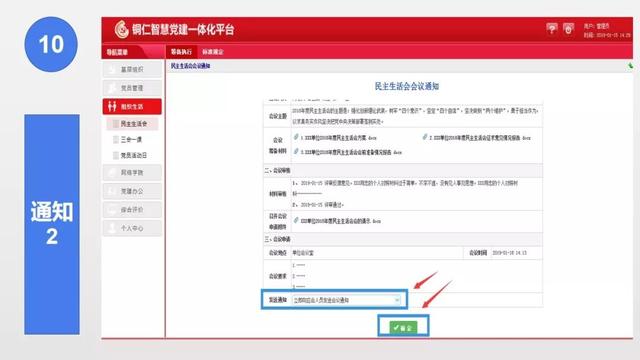Click the user name text in the header
This screenshot has width=640, height=360.
(x=597, y=26)
